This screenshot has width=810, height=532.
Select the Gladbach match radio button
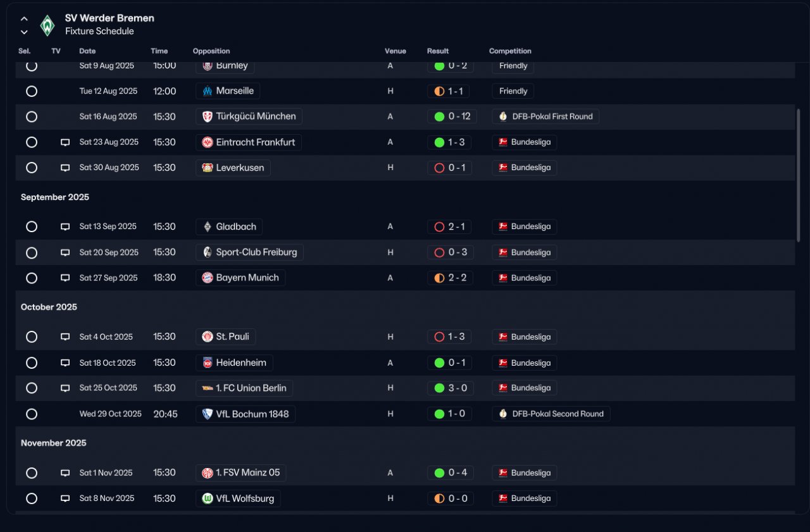pyautogui.click(x=32, y=226)
